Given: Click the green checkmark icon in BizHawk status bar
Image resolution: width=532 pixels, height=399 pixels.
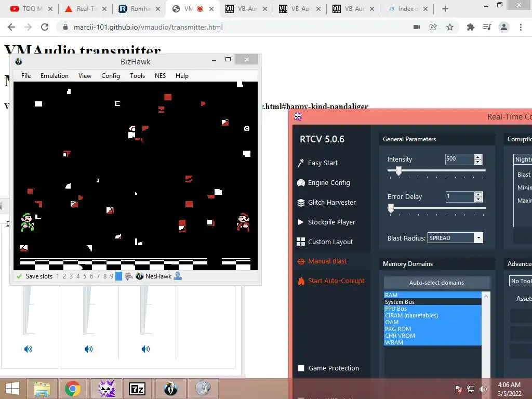Looking at the screenshot, I should click(x=19, y=276).
